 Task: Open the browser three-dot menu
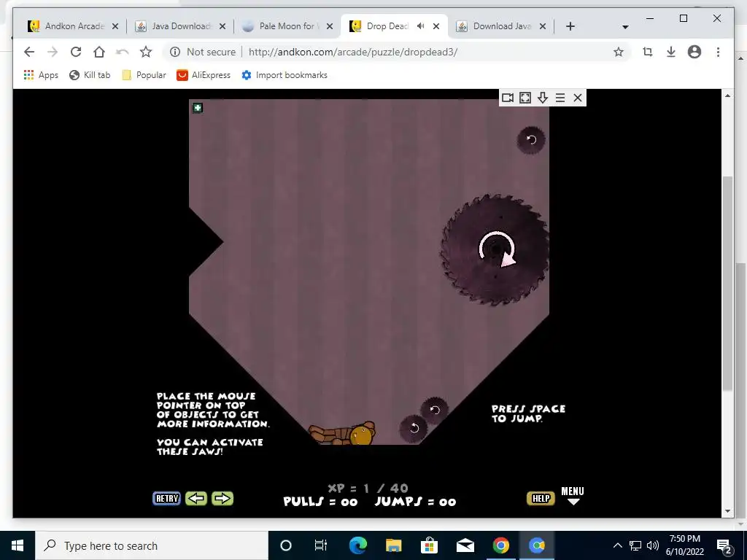pyautogui.click(x=718, y=52)
